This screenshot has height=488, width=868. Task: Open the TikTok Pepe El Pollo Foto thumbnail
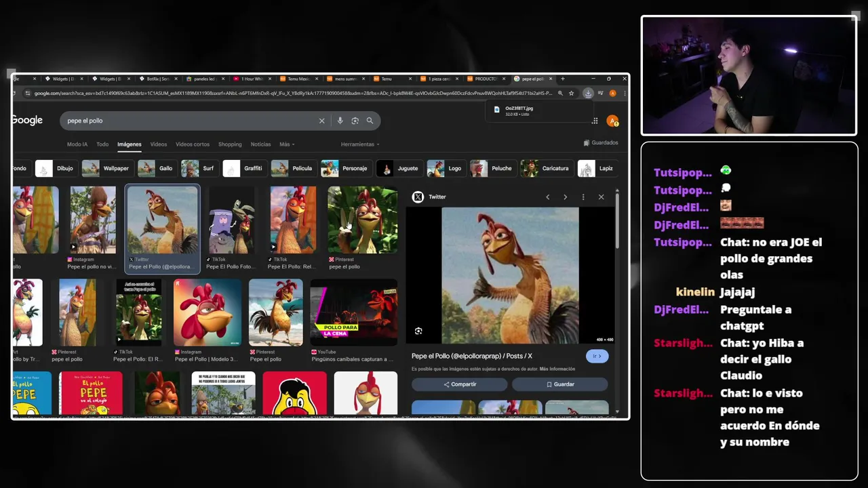pyautogui.click(x=231, y=220)
